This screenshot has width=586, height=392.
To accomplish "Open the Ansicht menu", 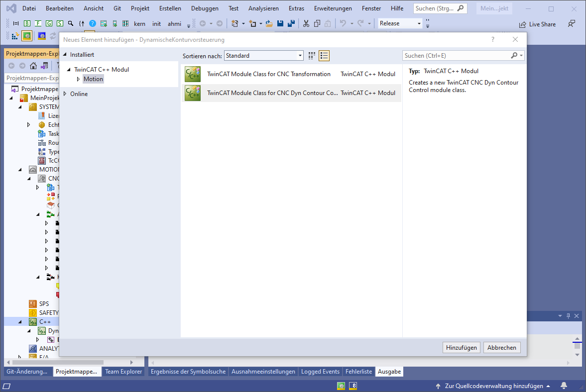I will click(x=94, y=8).
